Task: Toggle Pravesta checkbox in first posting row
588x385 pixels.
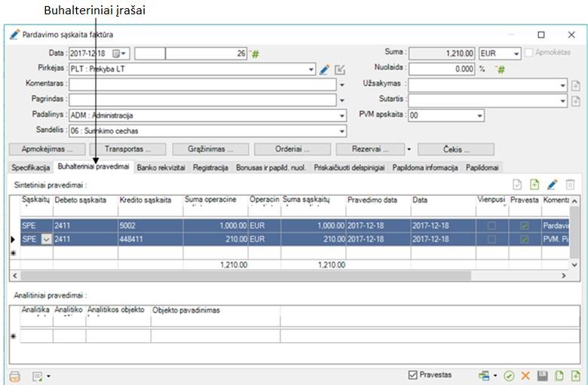Action: pos(524,225)
